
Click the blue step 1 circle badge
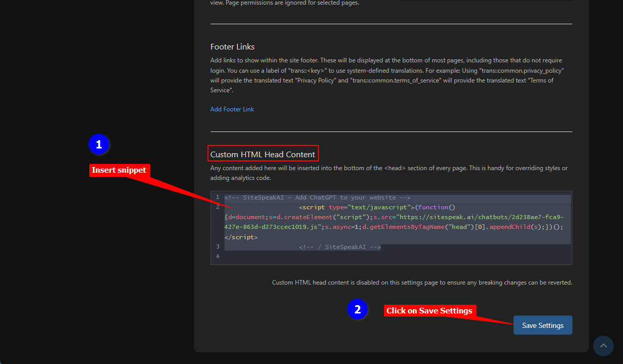point(99,145)
